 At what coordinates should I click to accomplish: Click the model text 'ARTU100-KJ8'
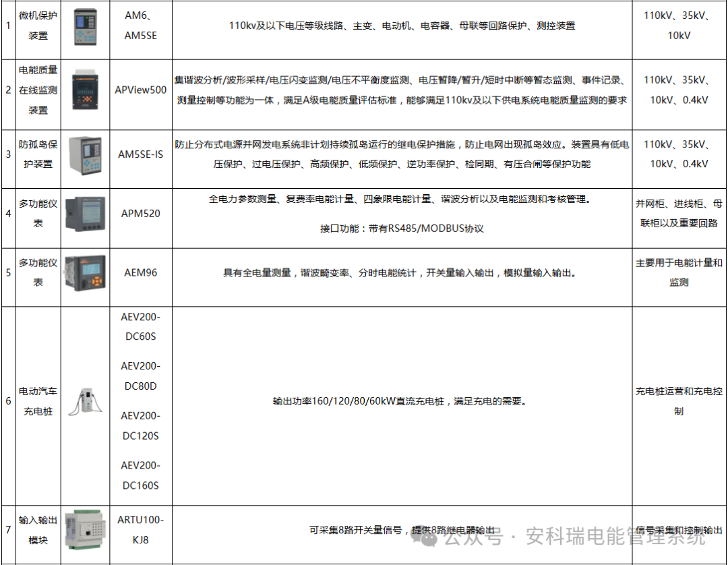[141, 530]
